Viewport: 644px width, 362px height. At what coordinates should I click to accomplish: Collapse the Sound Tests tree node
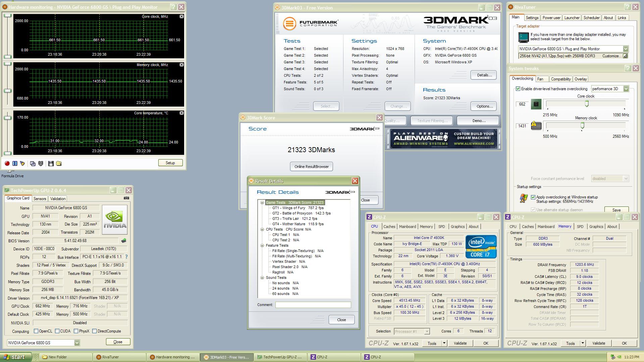tap(262, 278)
